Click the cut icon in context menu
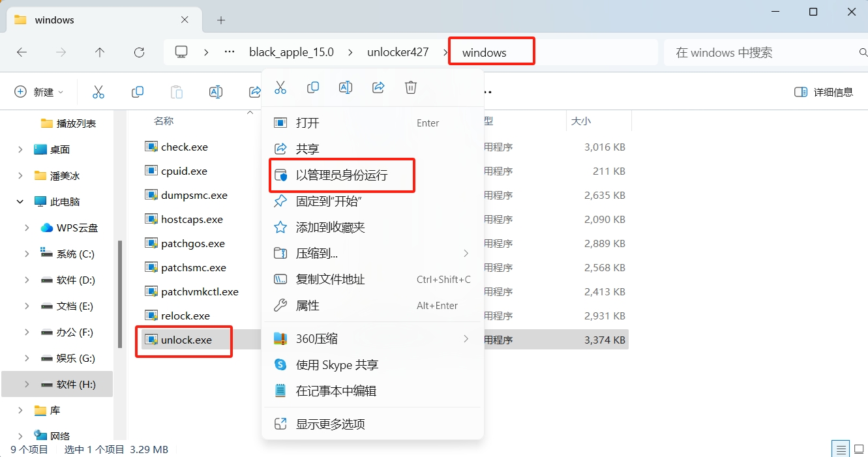868x457 pixels. 280,87
